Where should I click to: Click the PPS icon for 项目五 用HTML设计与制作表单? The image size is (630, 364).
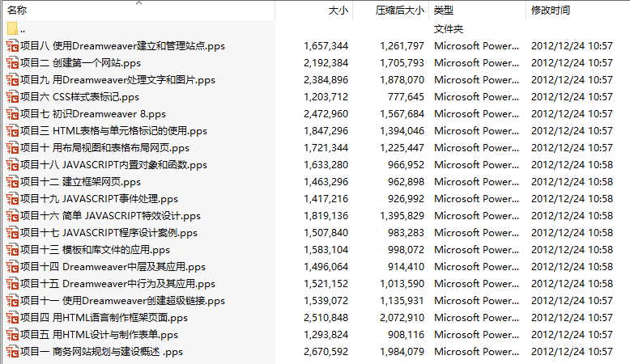coord(12,335)
